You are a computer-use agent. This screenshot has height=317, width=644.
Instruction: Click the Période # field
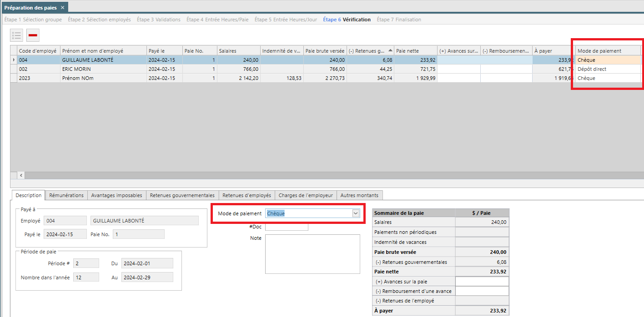pyautogui.click(x=86, y=263)
